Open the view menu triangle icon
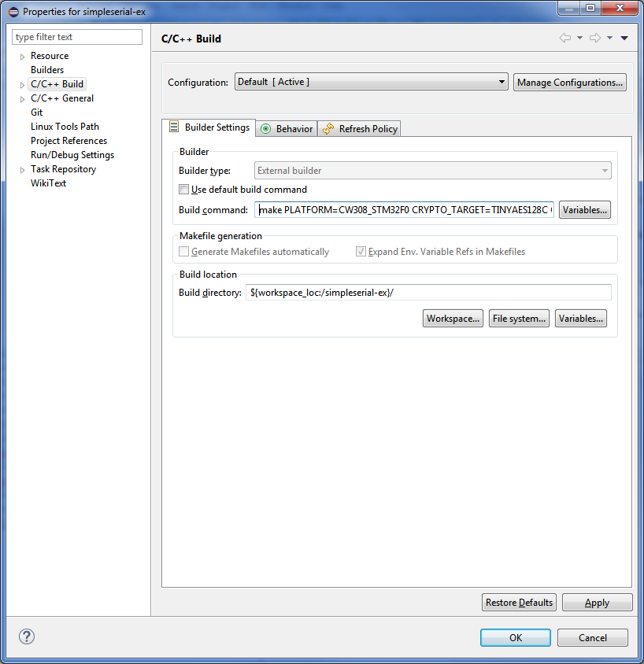This screenshot has width=644, height=664. [624, 38]
